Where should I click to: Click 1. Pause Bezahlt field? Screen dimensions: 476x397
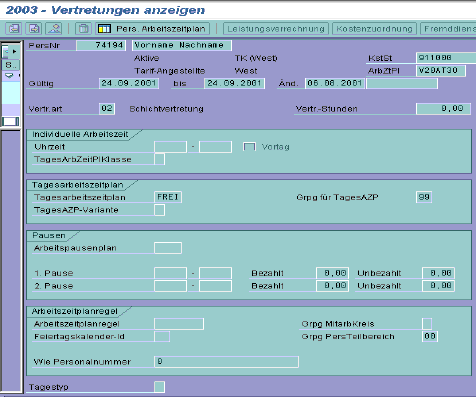[333, 273]
